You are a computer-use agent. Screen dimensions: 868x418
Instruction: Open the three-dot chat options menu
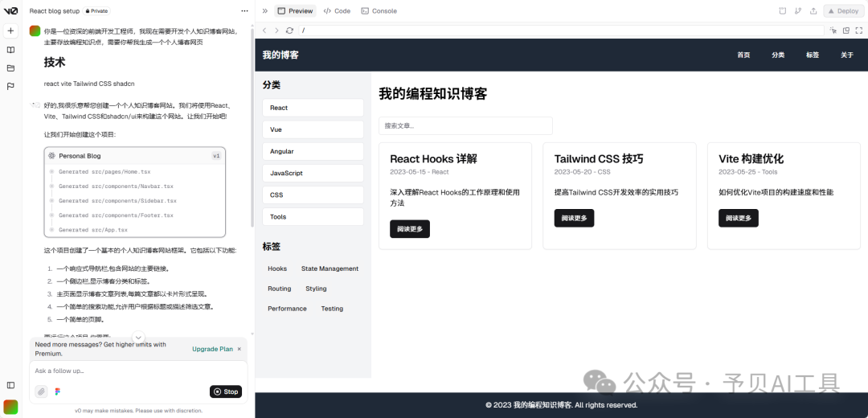tap(244, 10)
